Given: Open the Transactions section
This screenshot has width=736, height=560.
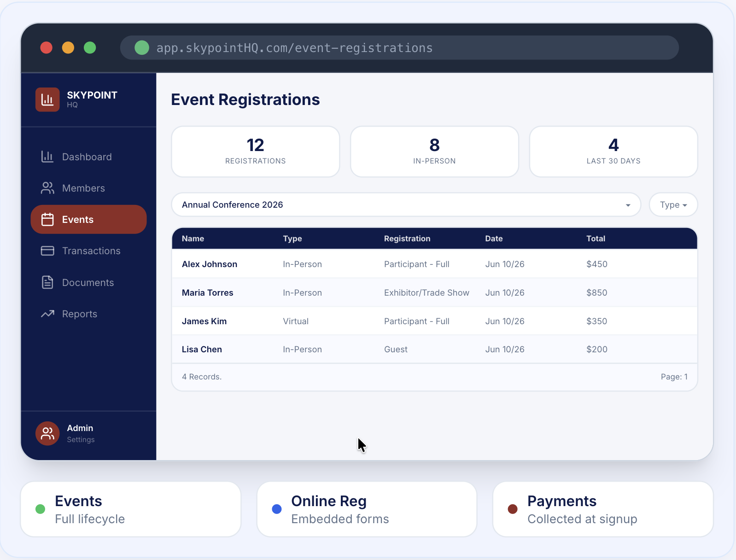Looking at the screenshot, I should [88, 251].
